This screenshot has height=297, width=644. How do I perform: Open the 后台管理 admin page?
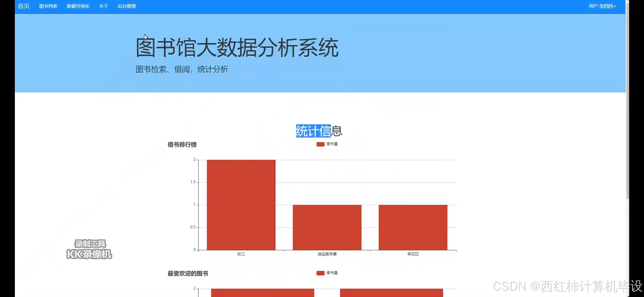(127, 6)
